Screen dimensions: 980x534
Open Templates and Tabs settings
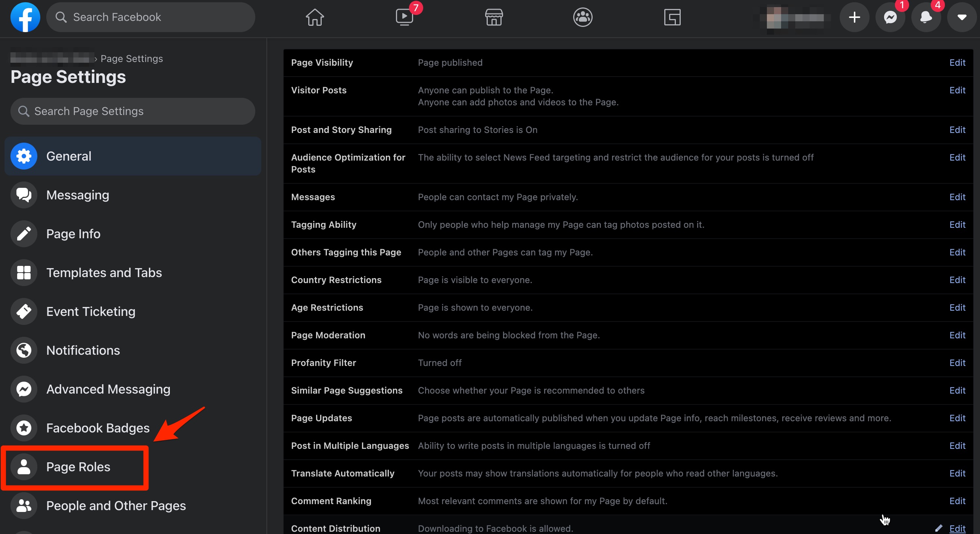point(104,273)
